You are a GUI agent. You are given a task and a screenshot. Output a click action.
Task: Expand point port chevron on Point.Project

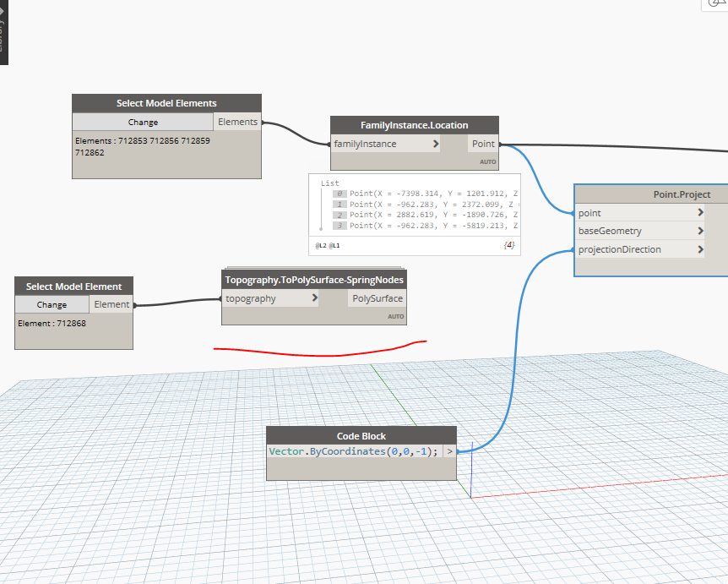pyautogui.click(x=701, y=212)
